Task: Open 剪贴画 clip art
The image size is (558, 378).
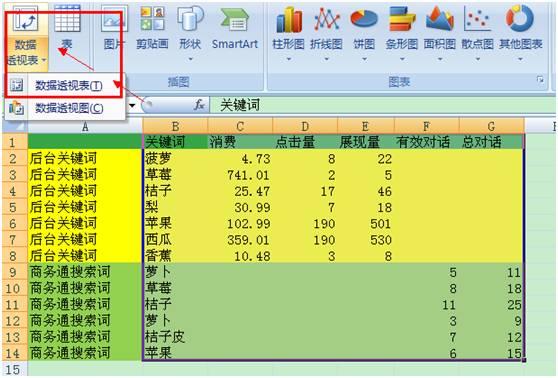Action: 152,28
